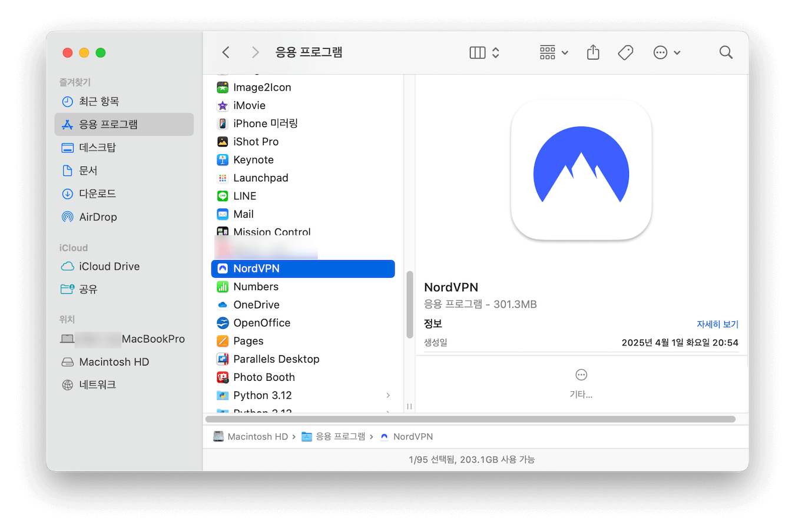This screenshot has height=532, width=795.
Task: Go forward with the right chevron button
Action: [x=255, y=52]
